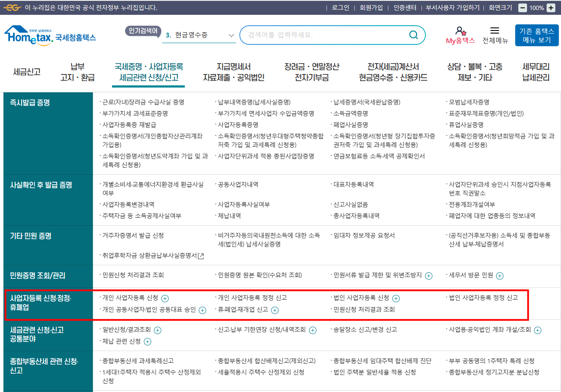Expand plus next to 체납 관련 신청

(x=147, y=341)
